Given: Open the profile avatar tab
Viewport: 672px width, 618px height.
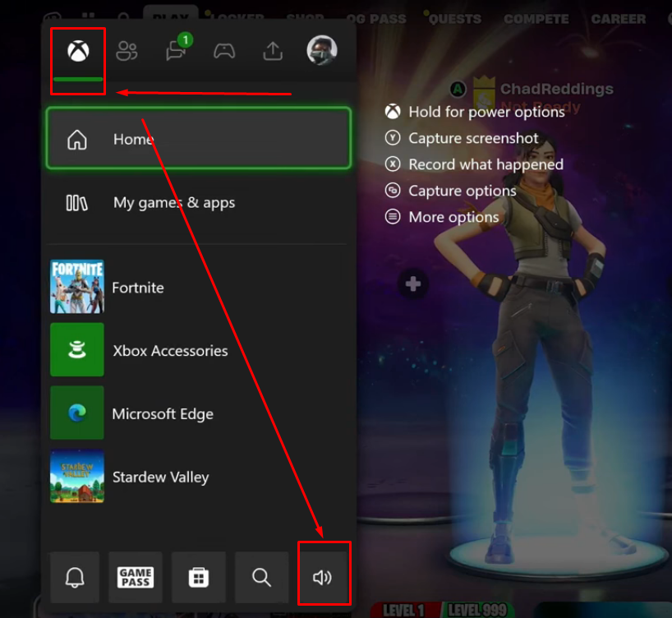Looking at the screenshot, I should [x=321, y=50].
